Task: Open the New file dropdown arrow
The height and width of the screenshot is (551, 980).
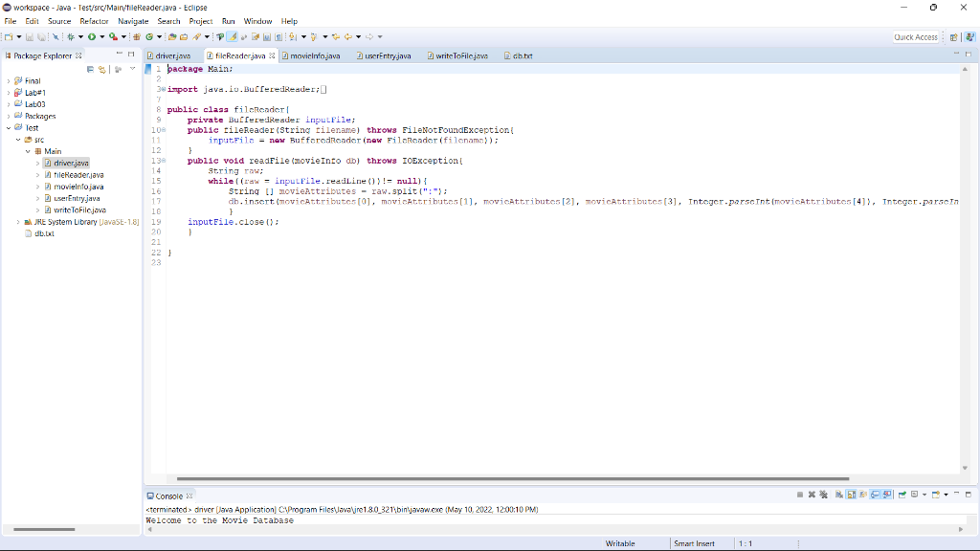Action: (19, 37)
